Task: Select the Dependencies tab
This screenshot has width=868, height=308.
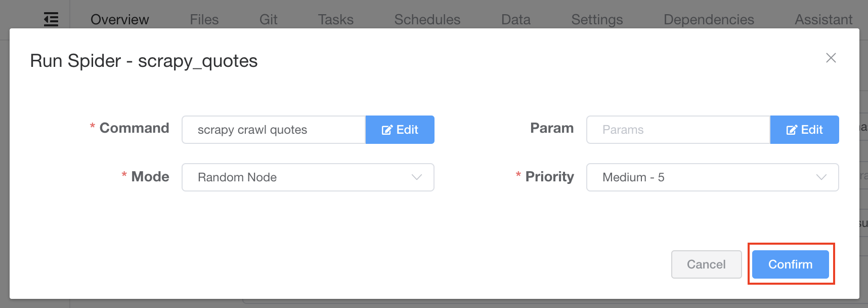Action: tap(709, 19)
